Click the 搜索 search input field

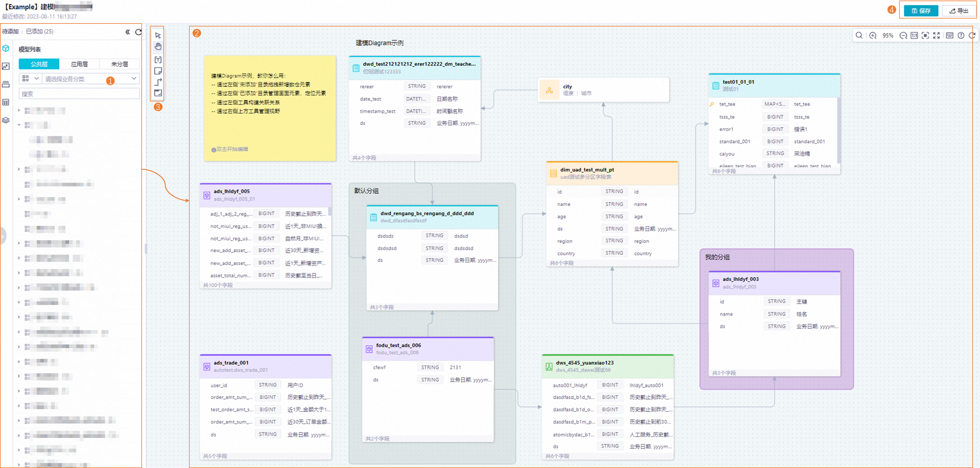click(x=79, y=93)
